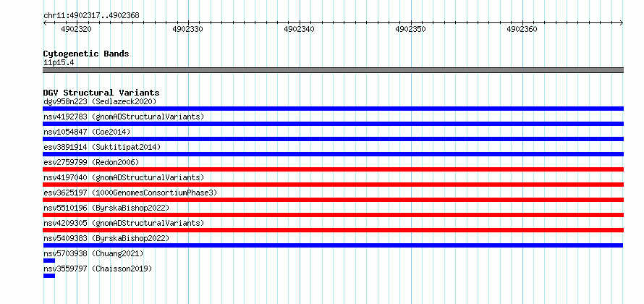Click ruler position 4902350
The image size is (644, 304).
[x=410, y=29]
